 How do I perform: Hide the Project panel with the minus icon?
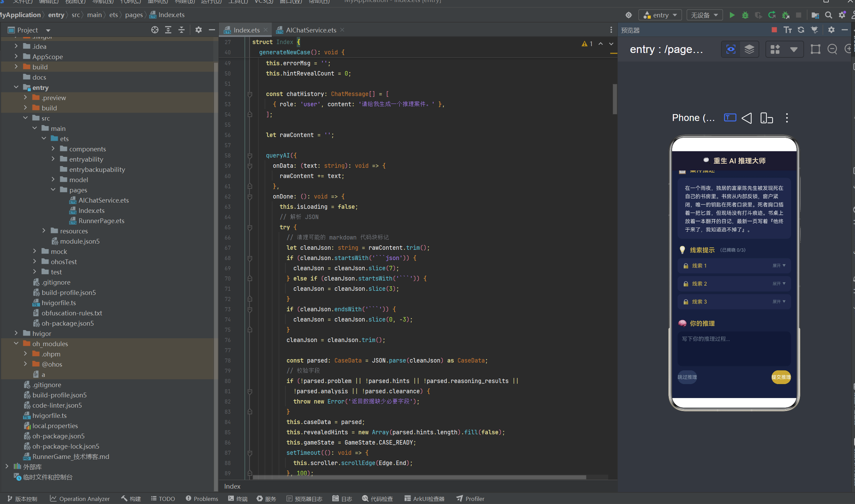pyautogui.click(x=212, y=30)
